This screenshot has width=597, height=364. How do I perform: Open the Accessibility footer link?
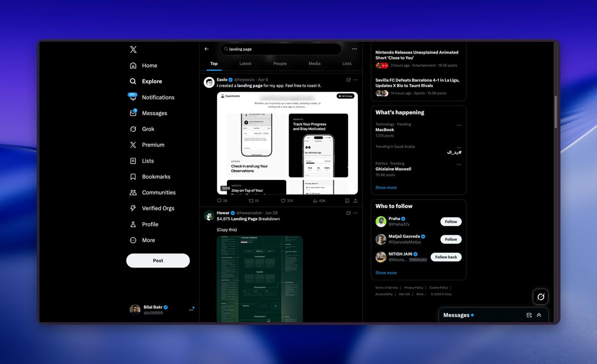(384, 294)
